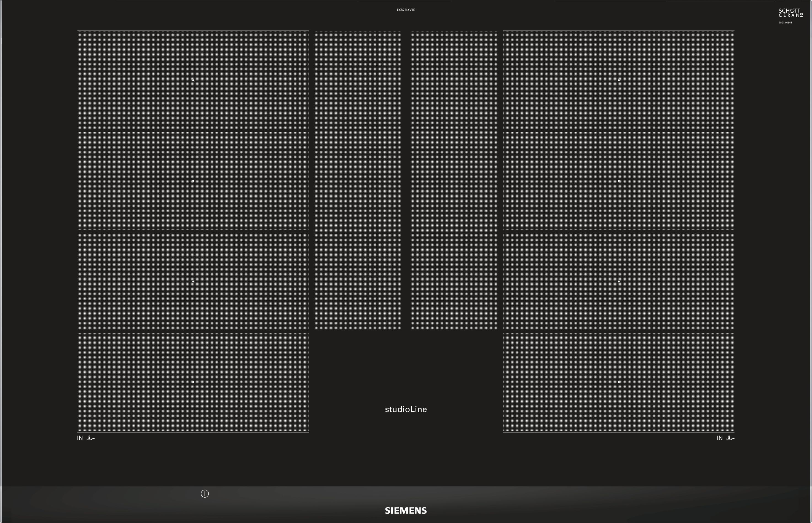Image resolution: width=812 pixels, height=523 pixels.
Task: Click the left IN label
Action: (80, 438)
